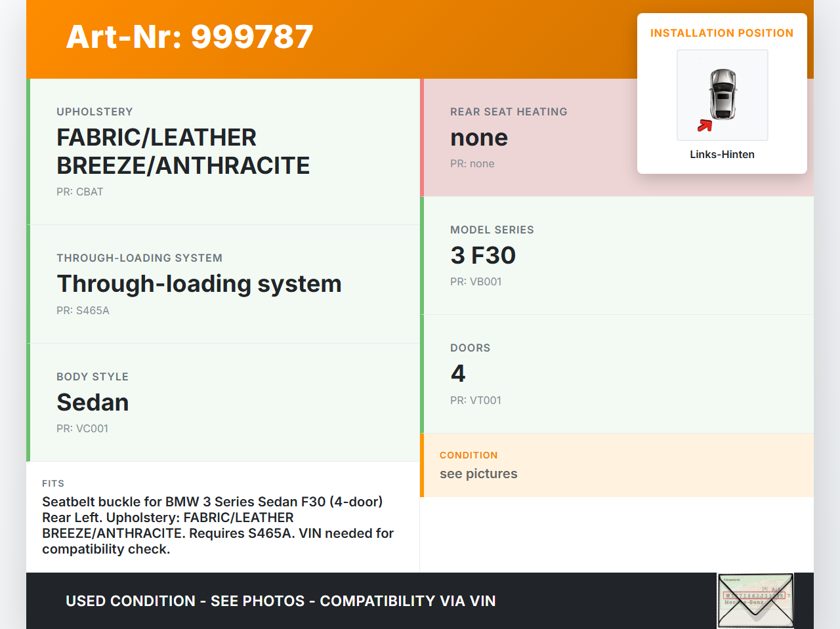Click the BODY STYLE label
Screen dimensions: 840x629
tap(93, 376)
